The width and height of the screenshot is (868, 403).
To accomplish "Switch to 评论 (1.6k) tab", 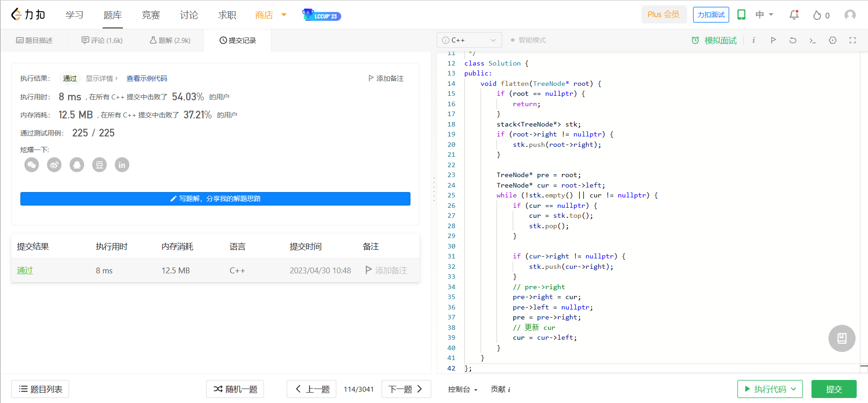I will 102,40.
